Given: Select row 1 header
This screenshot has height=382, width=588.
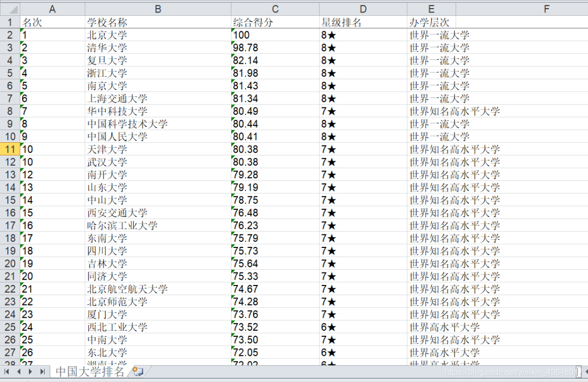Looking at the screenshot, I should tap(10, 22).
